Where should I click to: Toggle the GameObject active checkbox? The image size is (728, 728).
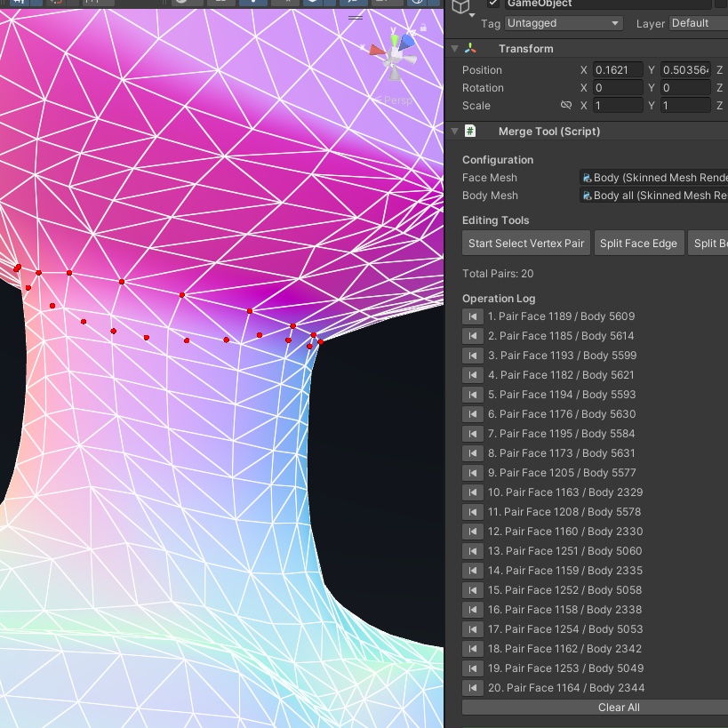(x=492, y=4)
